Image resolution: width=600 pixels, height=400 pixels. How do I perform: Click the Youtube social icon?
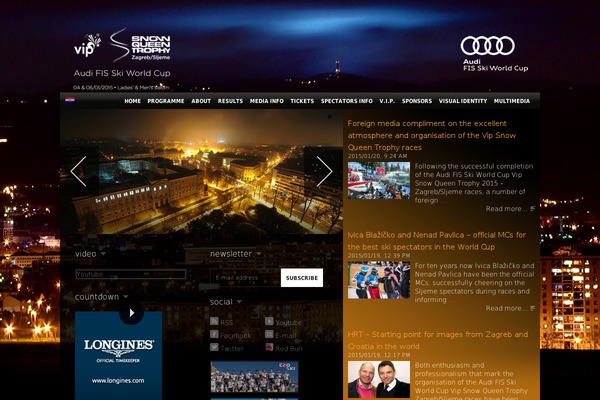point(269,321)
